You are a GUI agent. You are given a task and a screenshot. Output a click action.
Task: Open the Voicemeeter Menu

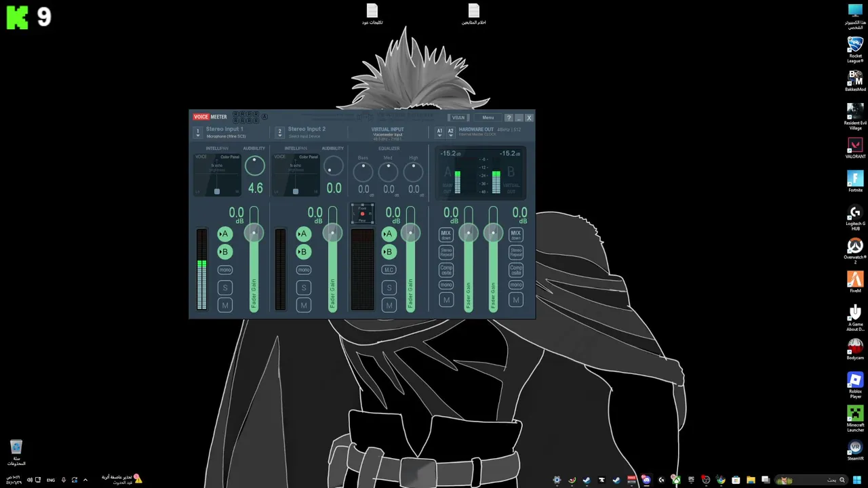488,117
